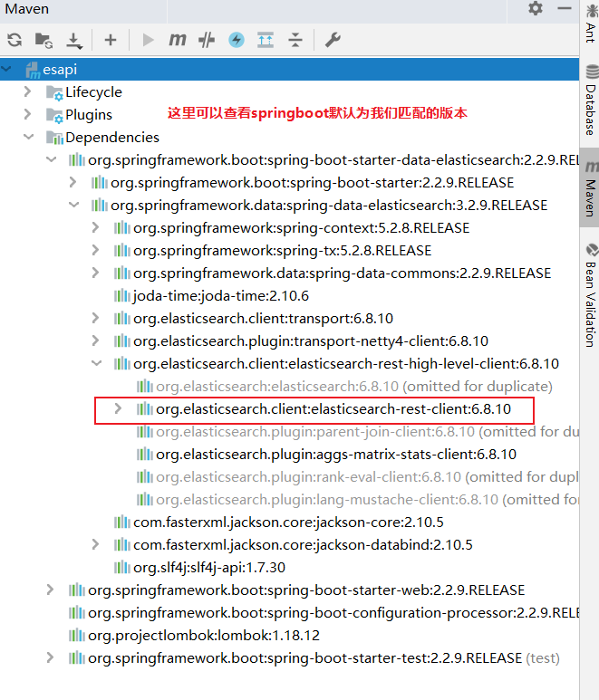This screenshot has width=599, height=700.
Task: Open the Ant side tab
Action: (591, 24)
